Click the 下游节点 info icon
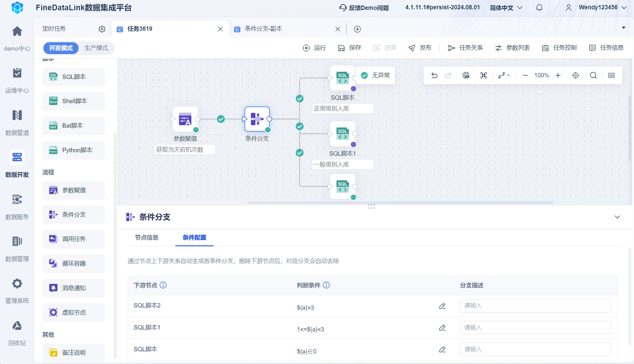The height and width of the screenshot is (364, 634). point(163,285)
